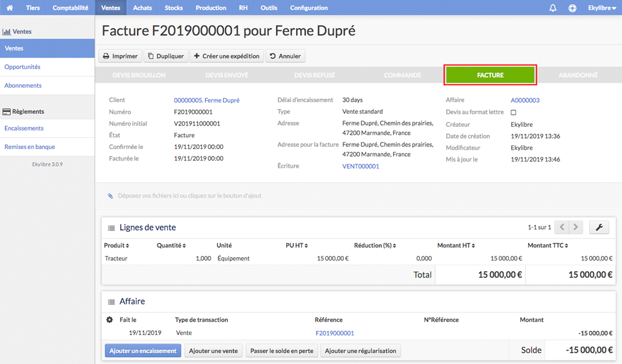
Task: Click Ajouter une vente button
Action: (213, 350)
